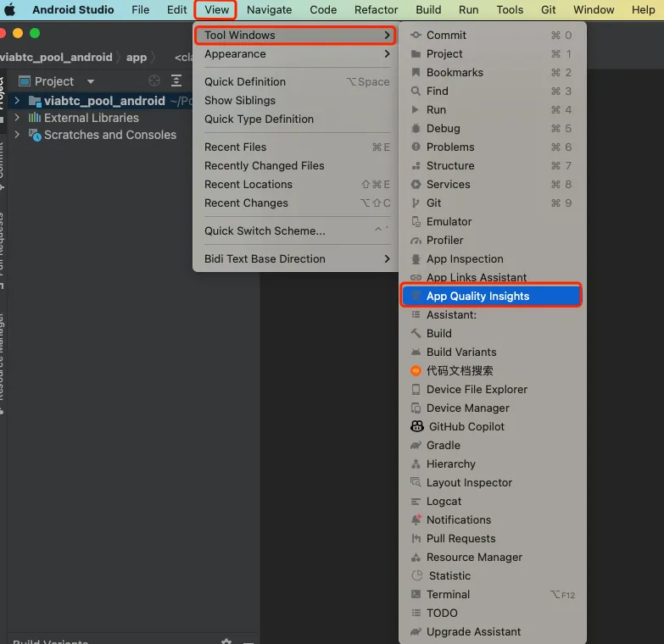Click the Resource Manager icon in submenu
This screenshot has height=644, width=664.
tap(416, 558)
